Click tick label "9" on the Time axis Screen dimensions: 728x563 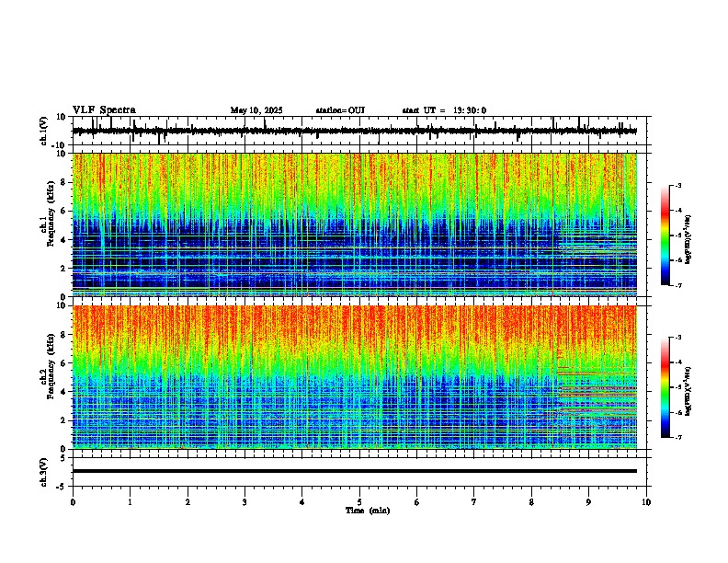point(588,502)
